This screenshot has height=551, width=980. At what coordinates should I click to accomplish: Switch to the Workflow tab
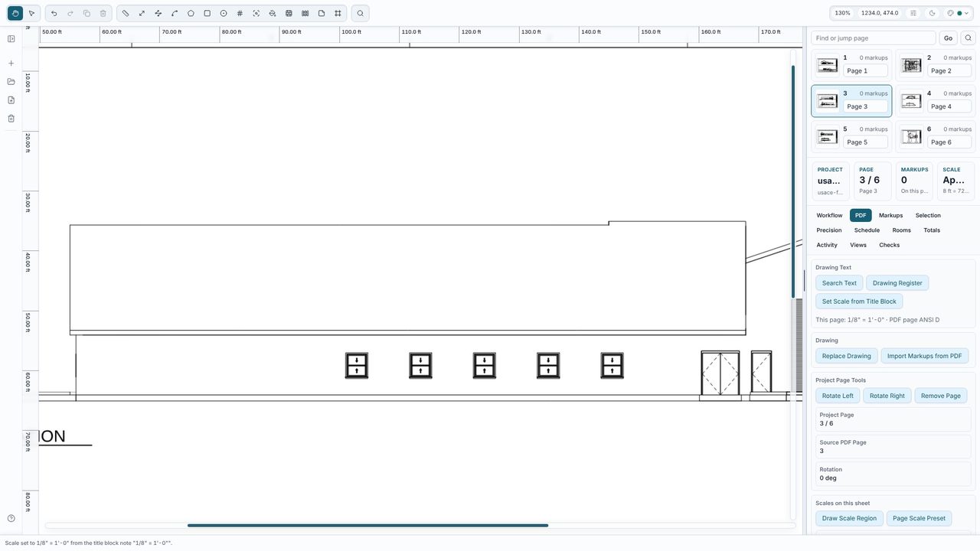click(829, 216)
